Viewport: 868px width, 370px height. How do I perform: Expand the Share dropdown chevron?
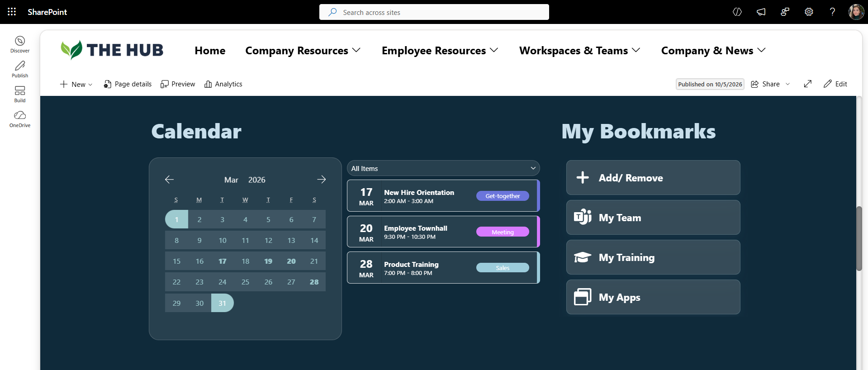click(x=787, y=84)
